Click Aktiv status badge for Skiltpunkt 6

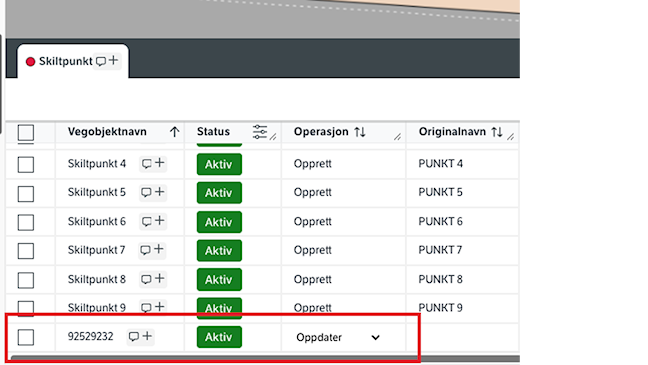(219, 222)
